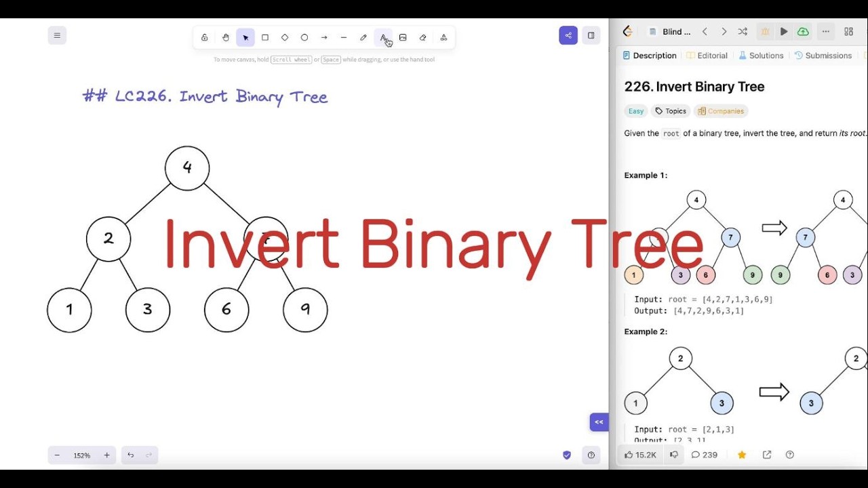This screenshot has height=488, width=868.
Task: Click the Example 2 tree image
Action: [x=746, y=381]
